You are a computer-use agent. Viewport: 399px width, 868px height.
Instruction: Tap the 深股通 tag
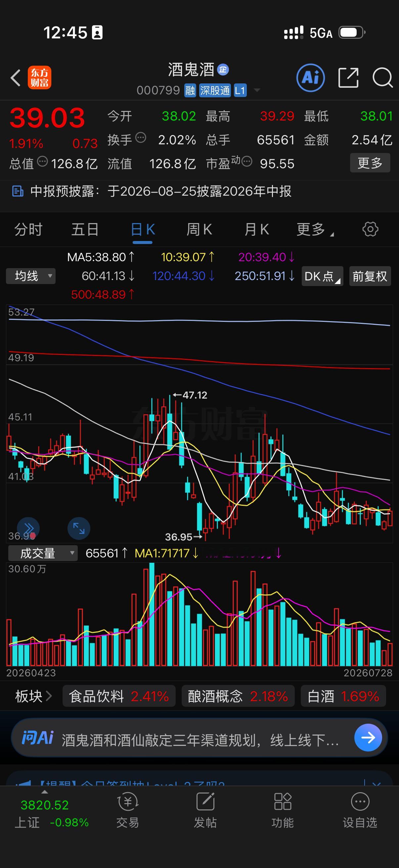click(x=215, y=91)
